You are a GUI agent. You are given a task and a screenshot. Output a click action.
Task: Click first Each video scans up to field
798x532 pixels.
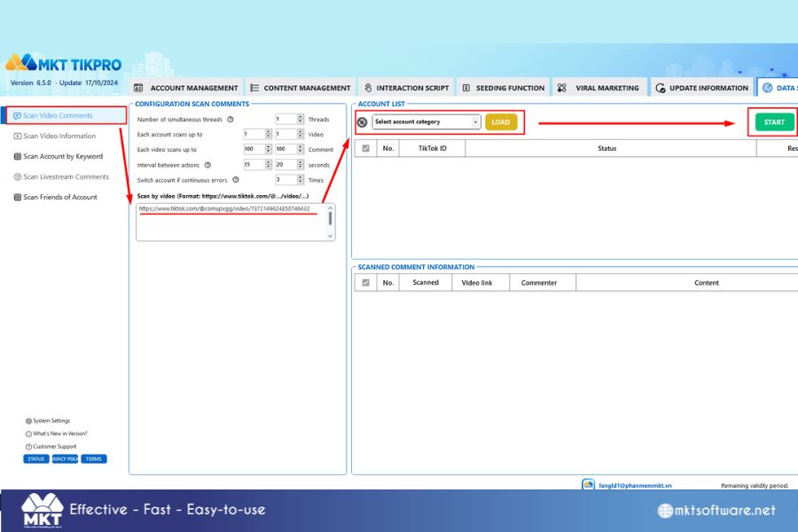click(x=254, y=149)
